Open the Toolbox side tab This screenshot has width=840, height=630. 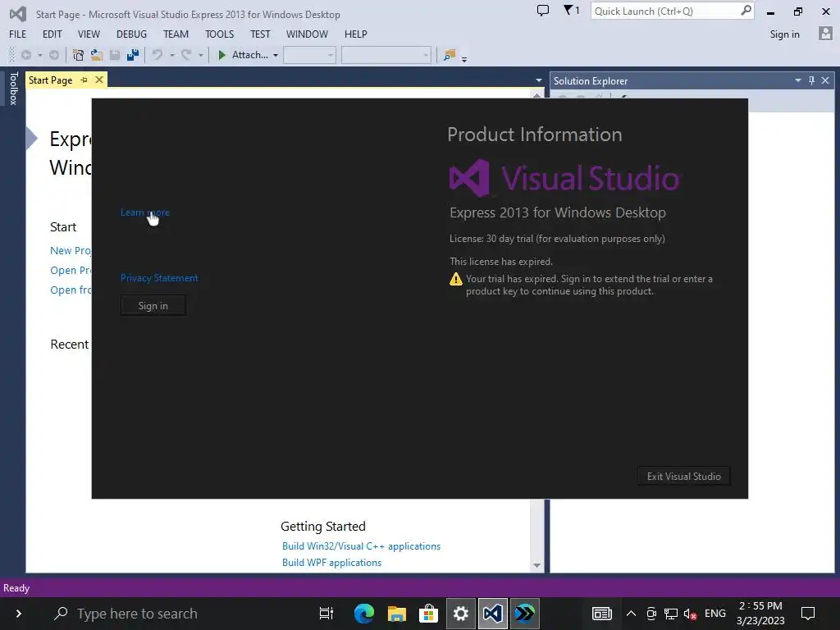point(13,89)
